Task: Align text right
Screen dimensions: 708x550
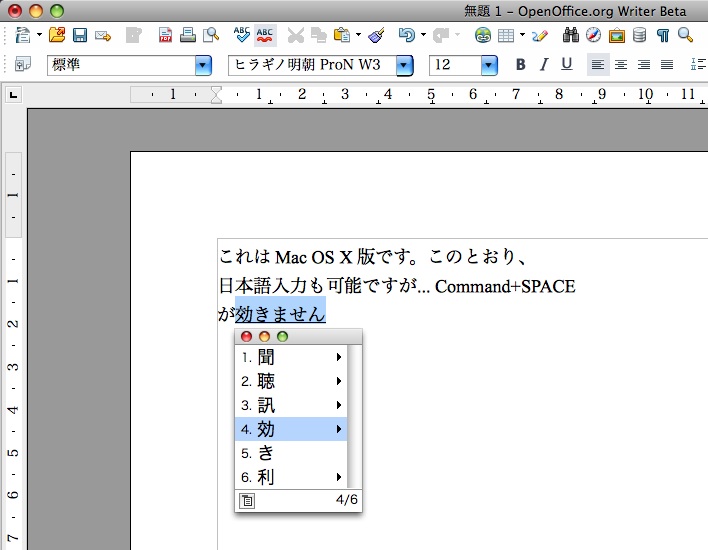Action: [644, 65]
